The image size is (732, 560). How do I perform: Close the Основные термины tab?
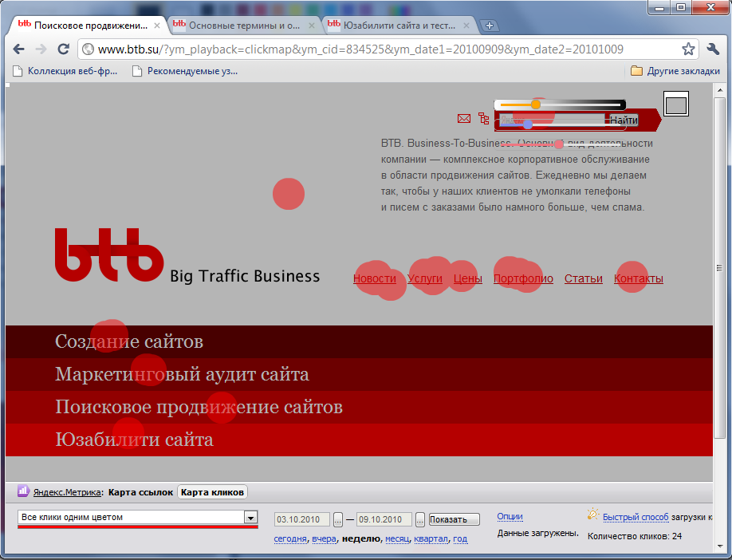click(x=312, y=26)
